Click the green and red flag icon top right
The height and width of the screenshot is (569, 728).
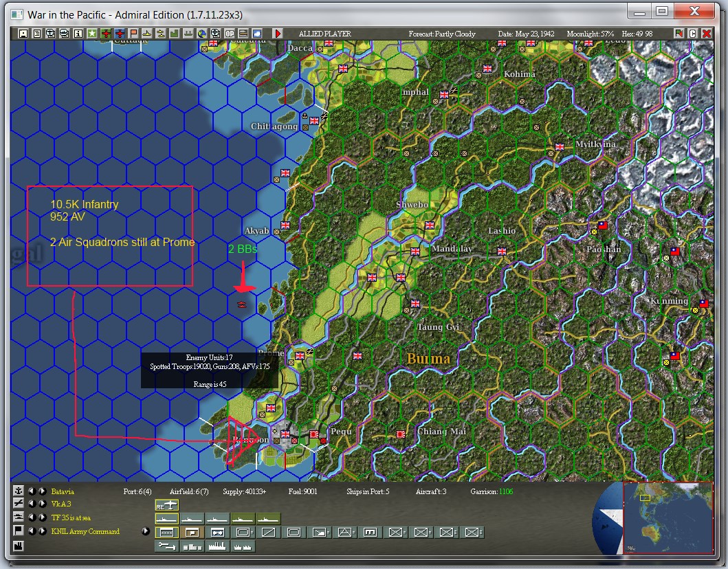click(679, 34)
